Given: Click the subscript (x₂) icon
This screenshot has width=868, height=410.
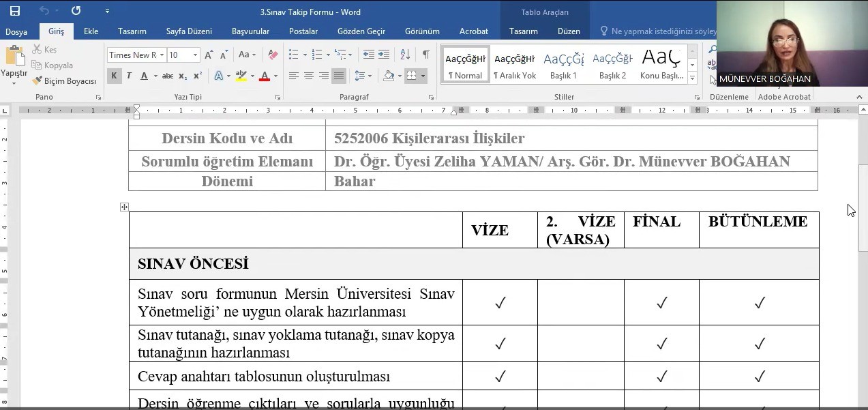Looking at the screenshot, I should (x=182, y=76).
